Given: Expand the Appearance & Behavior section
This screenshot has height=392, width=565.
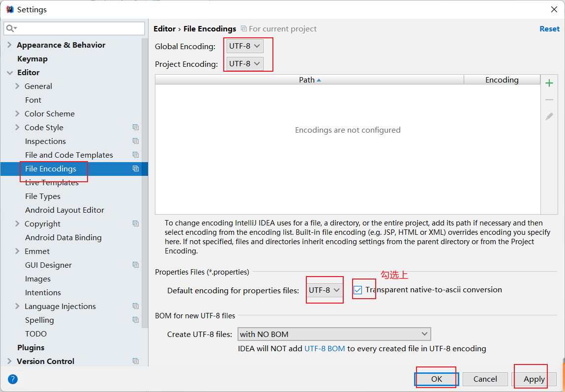Looking at the screenshot, I should [9, 45].
